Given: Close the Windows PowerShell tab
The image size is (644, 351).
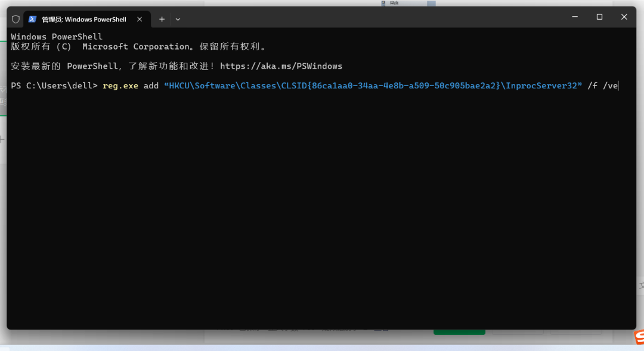Looking at the screenshot, I should pyautogui.click(x=140, y=19).
